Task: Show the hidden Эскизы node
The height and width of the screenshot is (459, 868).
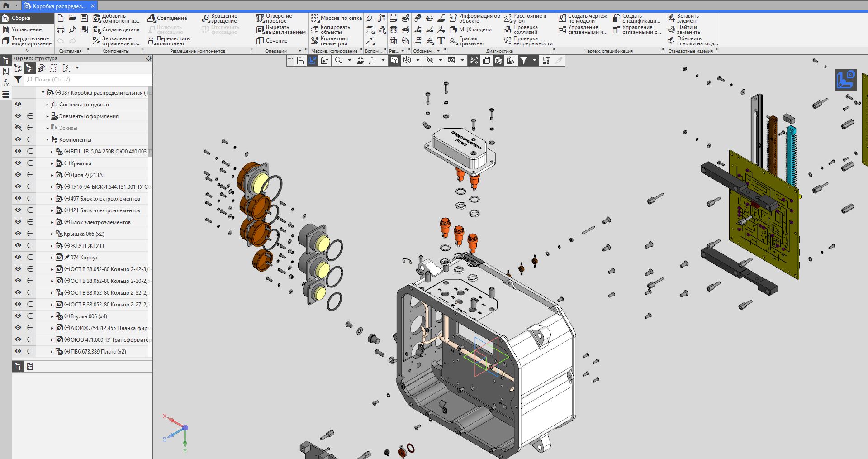Action: 18,128
